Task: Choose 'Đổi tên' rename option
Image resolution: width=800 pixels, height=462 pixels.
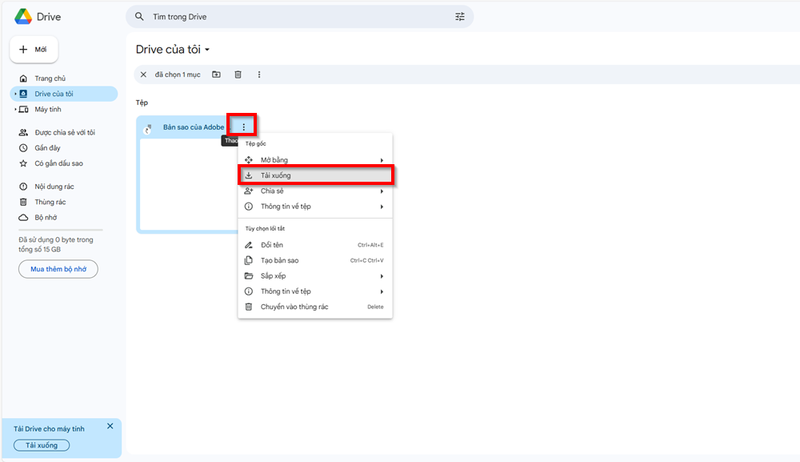Action: pyautogui.click(x=315, y=245)
